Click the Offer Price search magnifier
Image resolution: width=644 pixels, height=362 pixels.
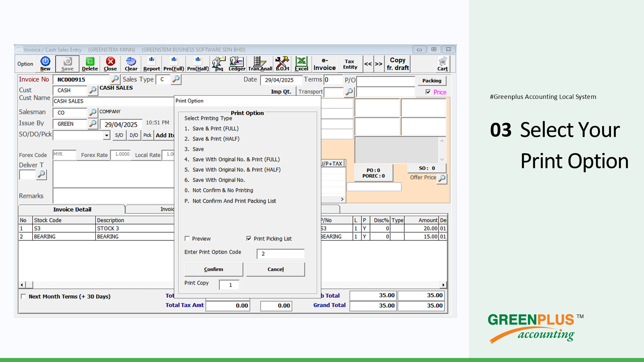[x=442, y=178]
